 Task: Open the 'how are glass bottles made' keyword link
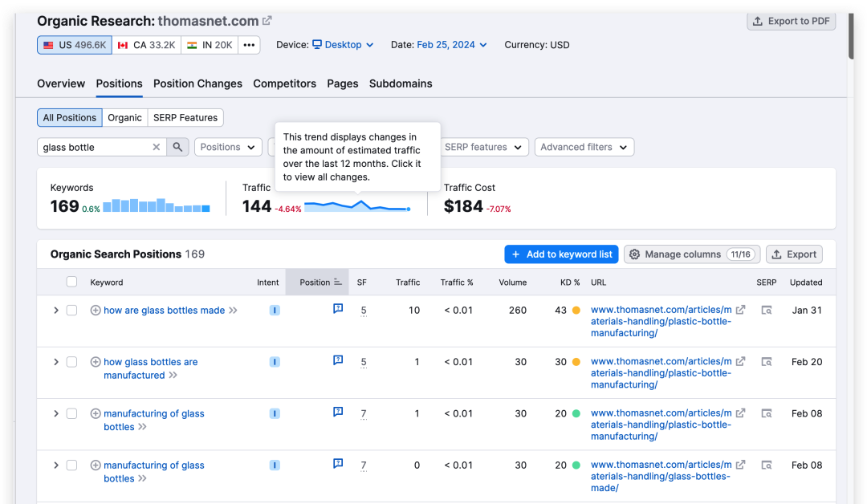point(165,311)
